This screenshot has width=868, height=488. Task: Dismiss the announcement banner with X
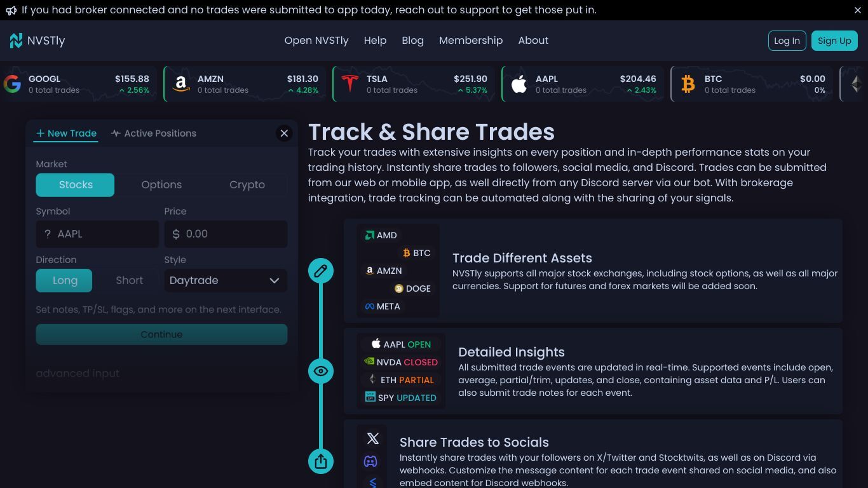click(x=857, y=10)
